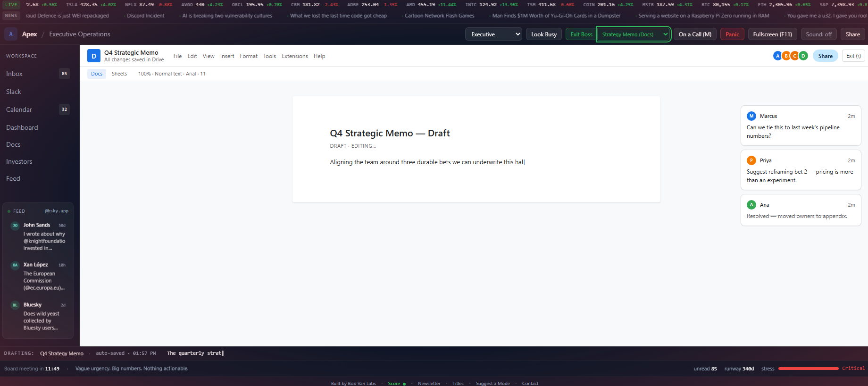Click the green Score status dot
The width and height of the screenshot is (868, 386).
tap(404, 384)
